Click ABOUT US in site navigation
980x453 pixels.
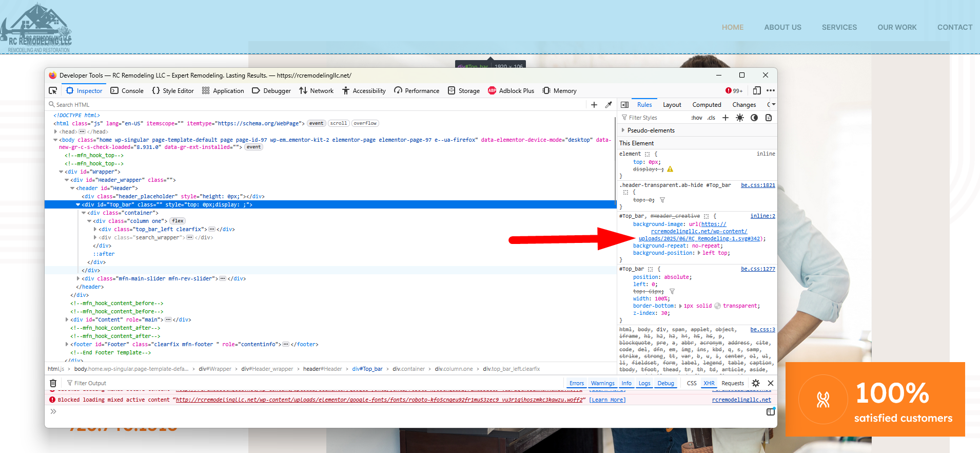(x=782, y=27)
